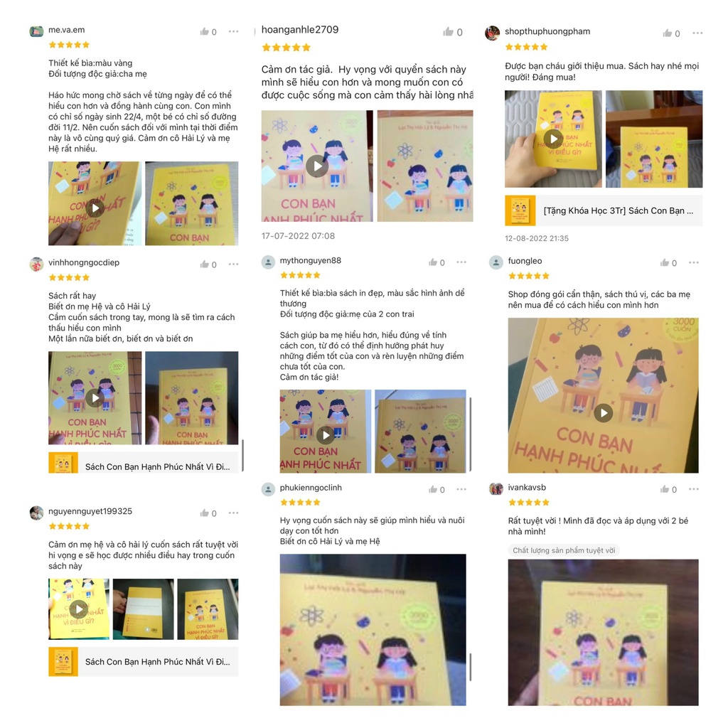Open more options for me.va.em review

(233, 31)
